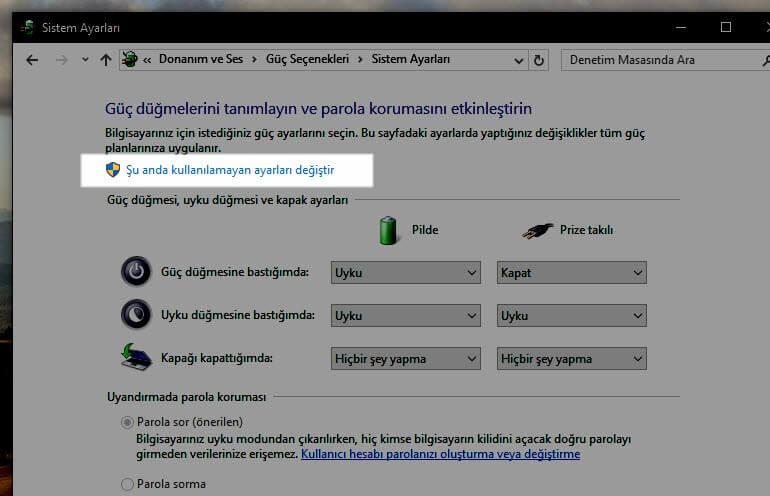The width and height of the screenshot is (770, 496).
Task: Click the Uyandırmada parola koruması heading
Action: point(187,397)
